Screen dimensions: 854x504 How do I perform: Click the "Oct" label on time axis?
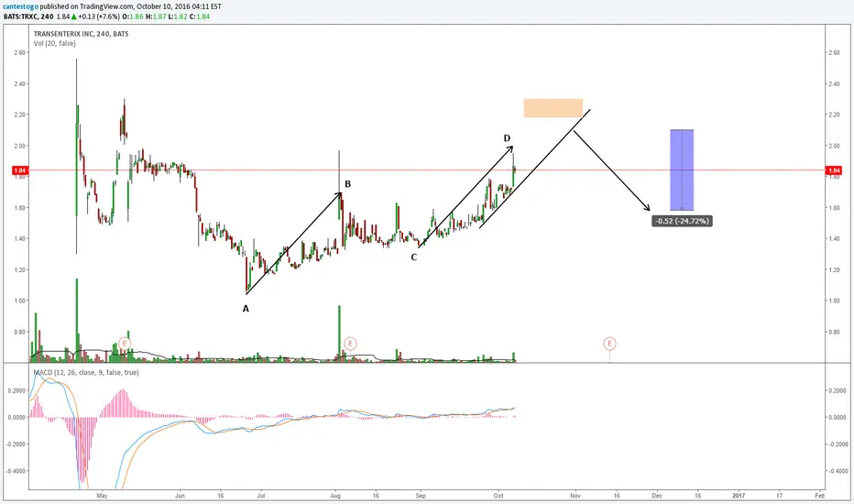(x=498, y=496)
